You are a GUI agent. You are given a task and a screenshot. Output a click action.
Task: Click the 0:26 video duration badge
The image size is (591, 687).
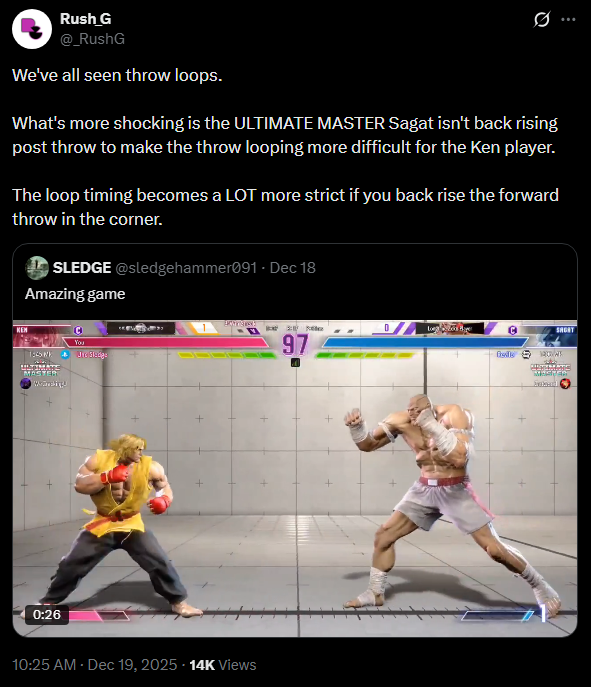coord(46,614)
